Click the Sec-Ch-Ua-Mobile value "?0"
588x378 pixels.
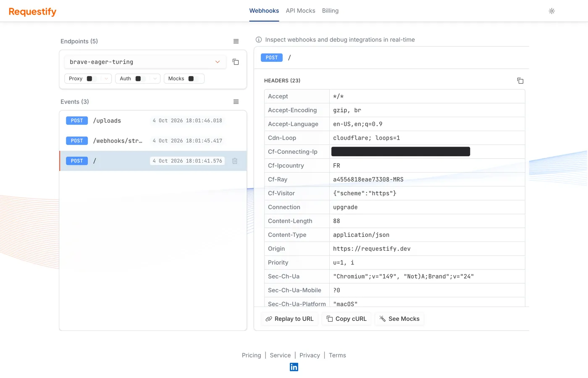tap(336, 290)
